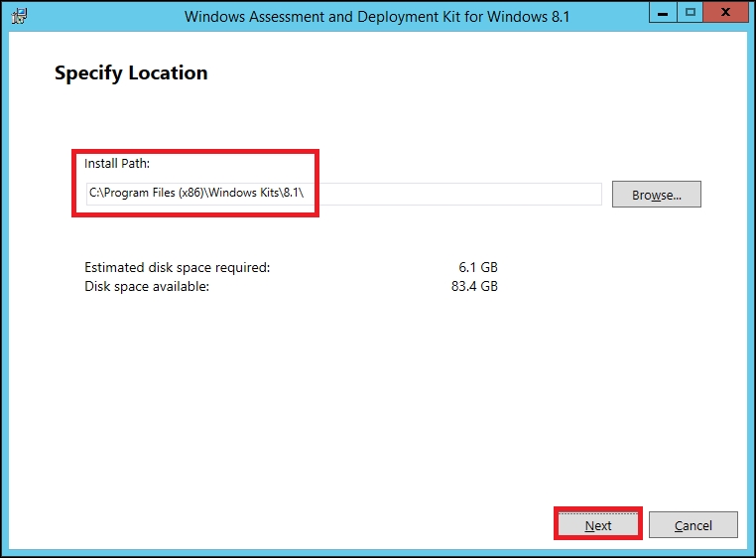Select the 'Specify Location' heading

[x=131, y=73]
